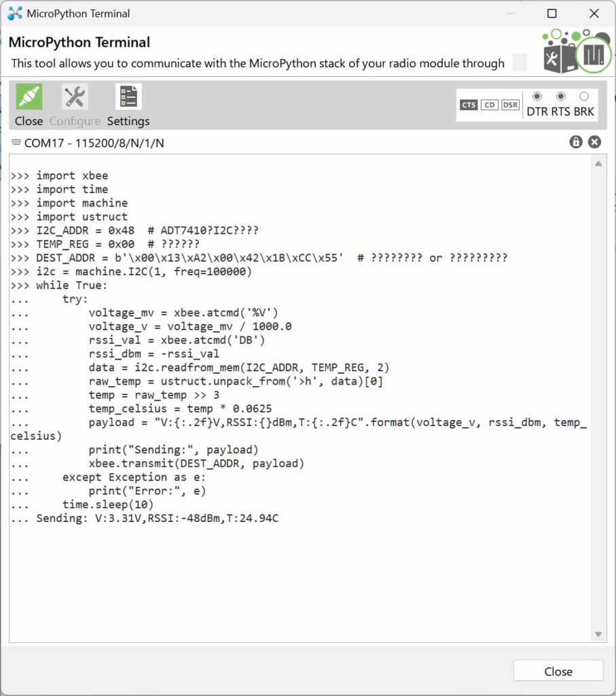Viewport: 616px width, 696px height.
Task: Click the 'while True:' line
Action: [x=59, y=285]
